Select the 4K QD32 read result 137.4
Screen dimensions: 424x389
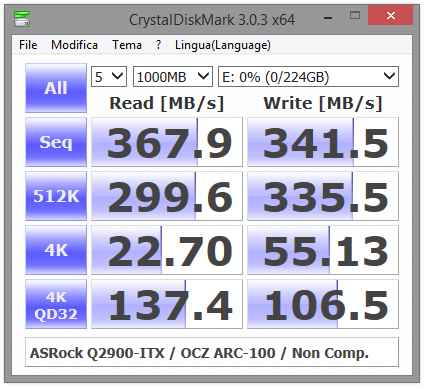[167, 304]
